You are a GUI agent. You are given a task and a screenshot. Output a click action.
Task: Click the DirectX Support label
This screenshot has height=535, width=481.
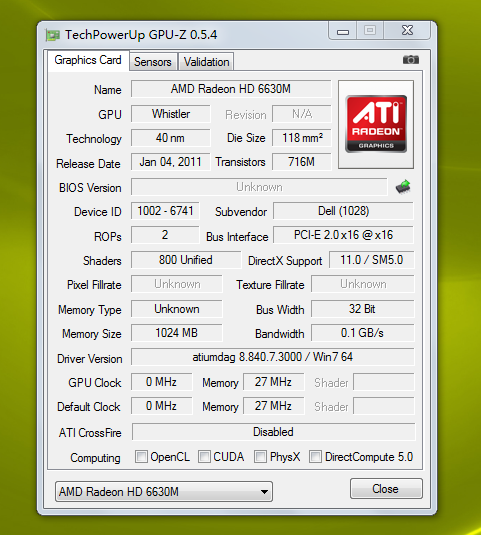point(285,261)
